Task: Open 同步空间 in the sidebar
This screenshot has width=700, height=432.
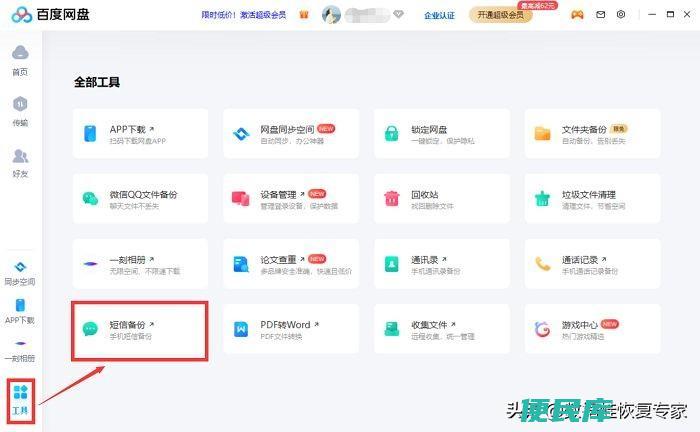Action: click(20, 274)
